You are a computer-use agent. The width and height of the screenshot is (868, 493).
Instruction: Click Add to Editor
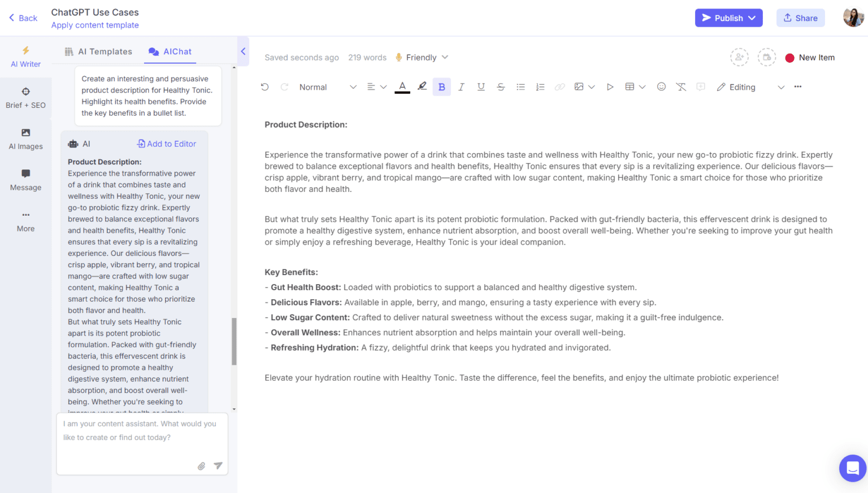[166, 143]
